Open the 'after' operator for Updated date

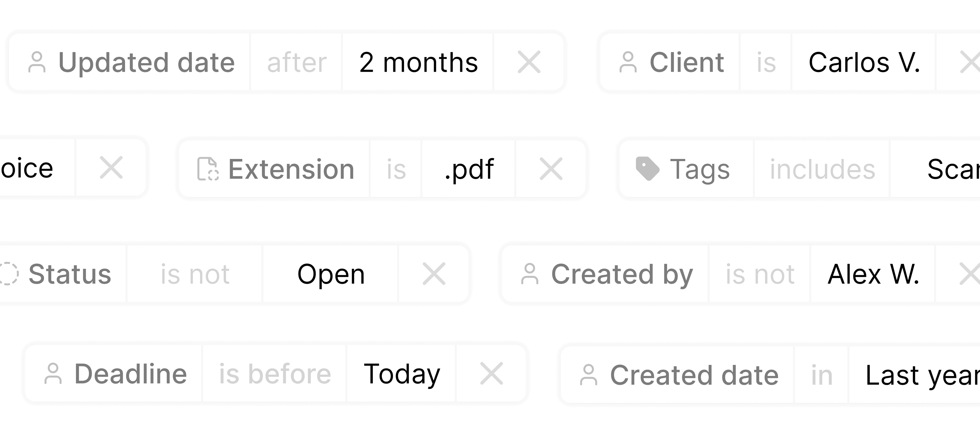point(297,62)
